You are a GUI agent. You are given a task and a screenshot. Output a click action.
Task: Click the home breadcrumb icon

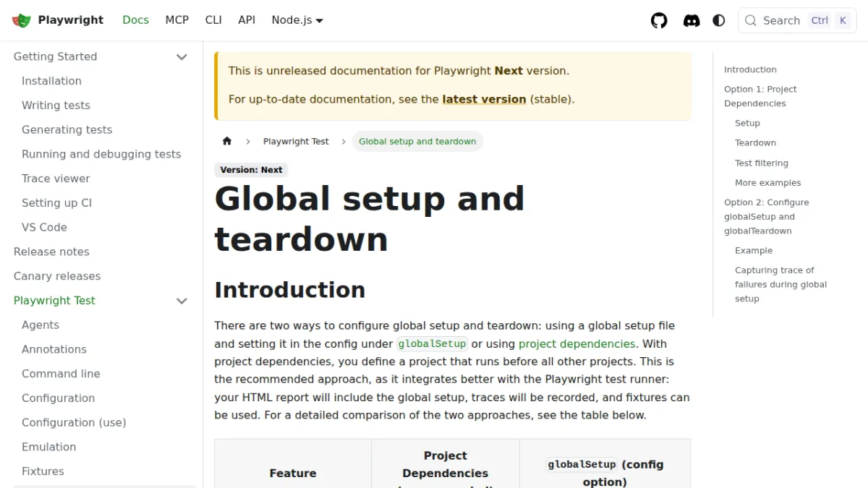click(x=227, y=141)
